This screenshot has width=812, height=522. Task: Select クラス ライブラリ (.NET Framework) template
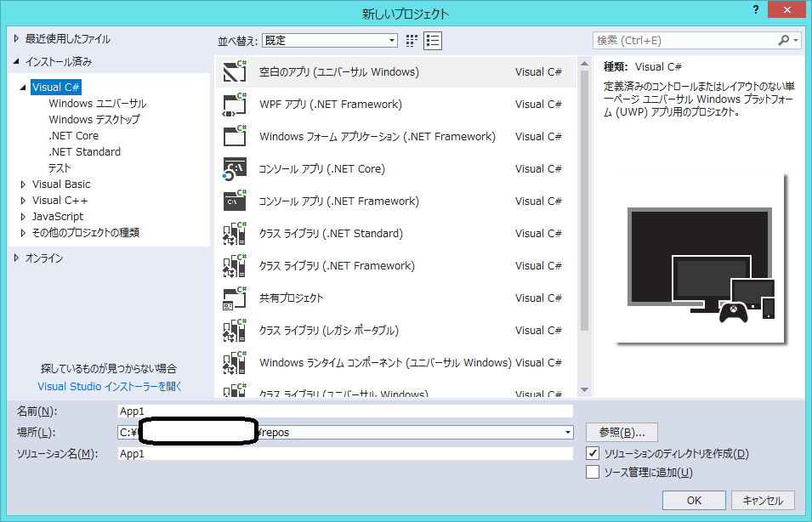click(x=395, y=265)
